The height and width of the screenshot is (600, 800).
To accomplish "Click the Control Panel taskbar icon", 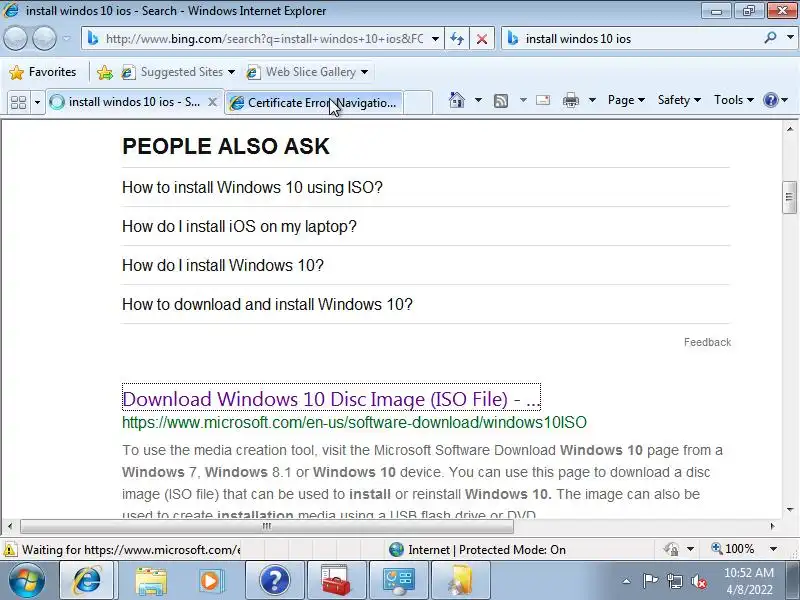I will pyautogui.click(x=398, y=581).
